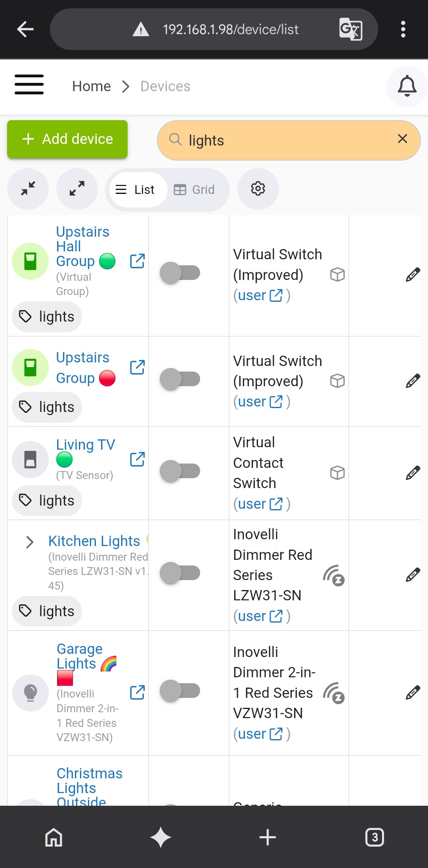The image size is (428, 868).
Task: Clear the lights search filter
Action: click(x=403, y=139)
